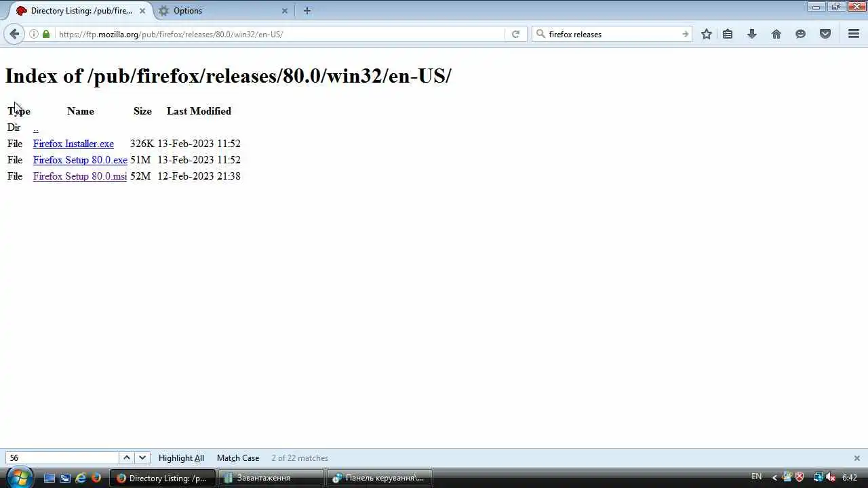Bookmark this page with the star icon
Viewport: 868px width, 488px height.
point(707,34)
